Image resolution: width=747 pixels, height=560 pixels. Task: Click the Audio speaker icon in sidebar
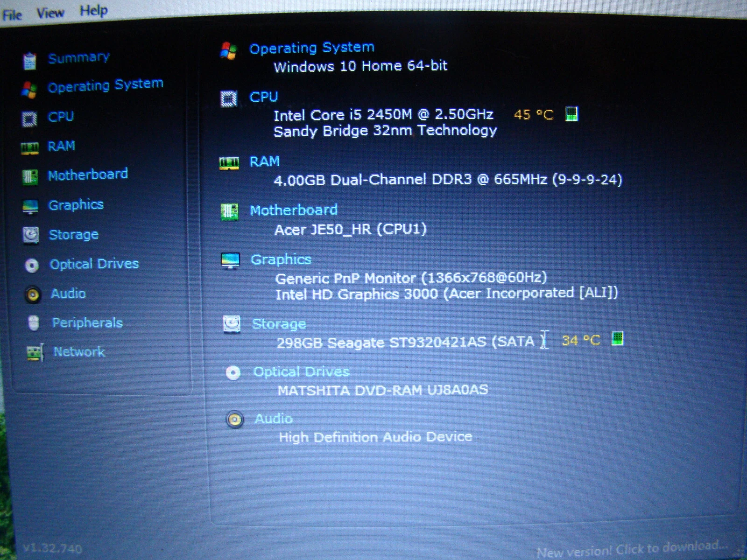click(x=33, y=294)
